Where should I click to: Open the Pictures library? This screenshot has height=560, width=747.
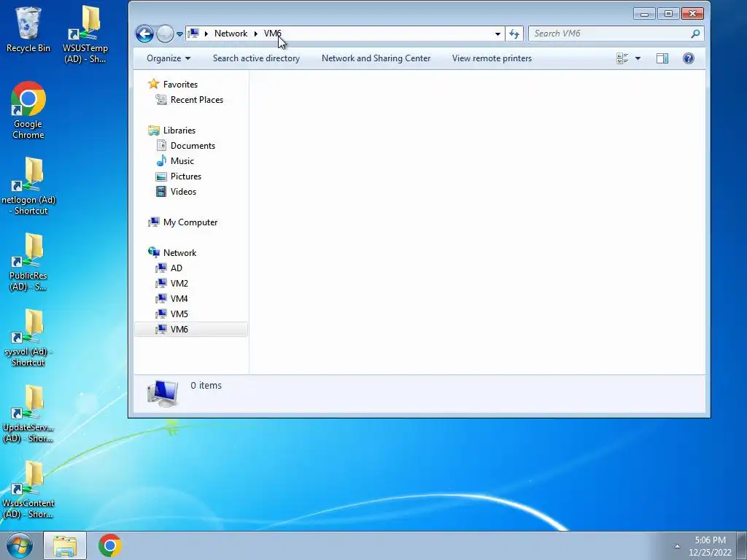pyautogui.click(x=186, y=176)
